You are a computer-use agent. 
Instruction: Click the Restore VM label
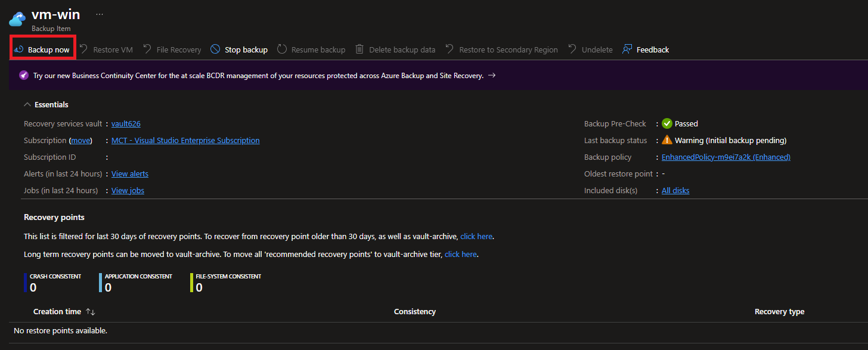click(113, 49)
